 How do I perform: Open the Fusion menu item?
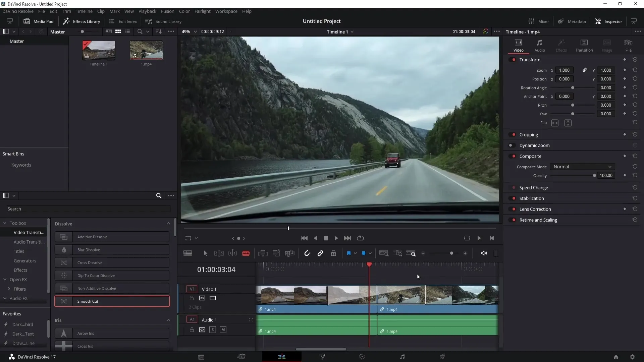(168, 11)
